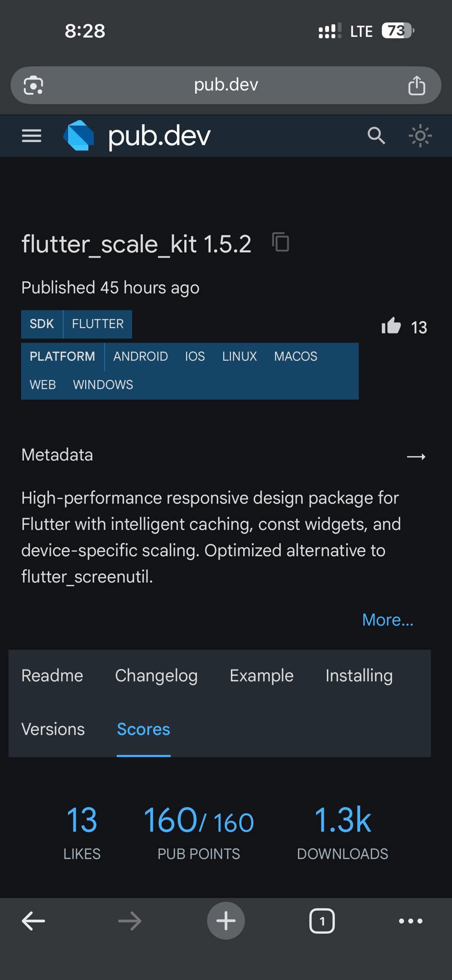Screen dimensions: 452x980
Task: Tap the lens scan icon in address bar
Action: pos(33,86)
